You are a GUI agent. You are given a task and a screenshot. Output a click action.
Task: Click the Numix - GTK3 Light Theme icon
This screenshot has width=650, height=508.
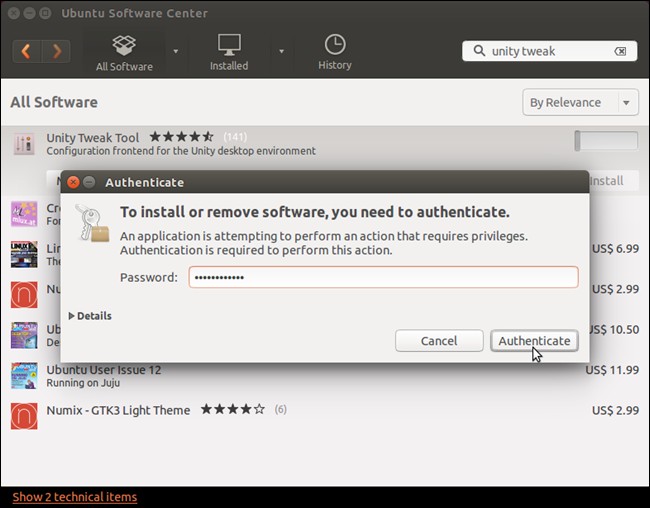coord(24,416)
